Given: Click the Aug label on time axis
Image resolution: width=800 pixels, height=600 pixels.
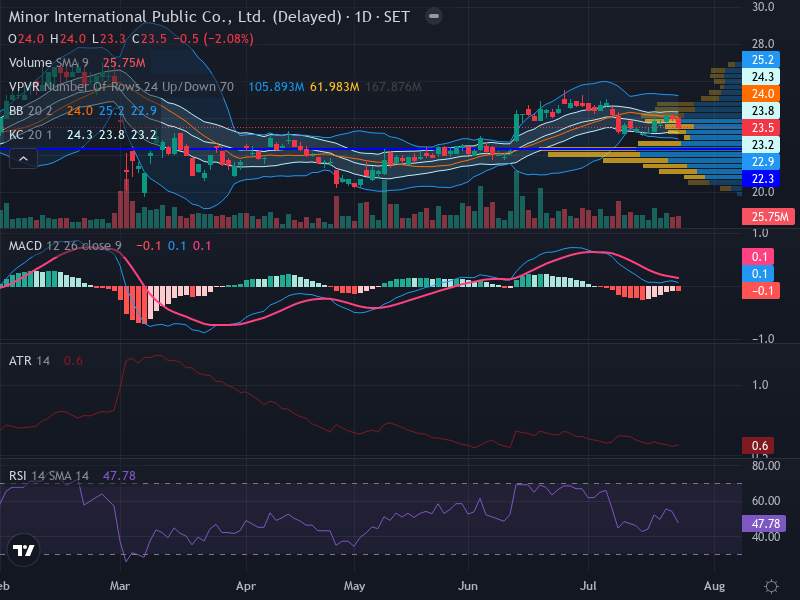Looking at the screenshot, I should (x=714, y=586).
